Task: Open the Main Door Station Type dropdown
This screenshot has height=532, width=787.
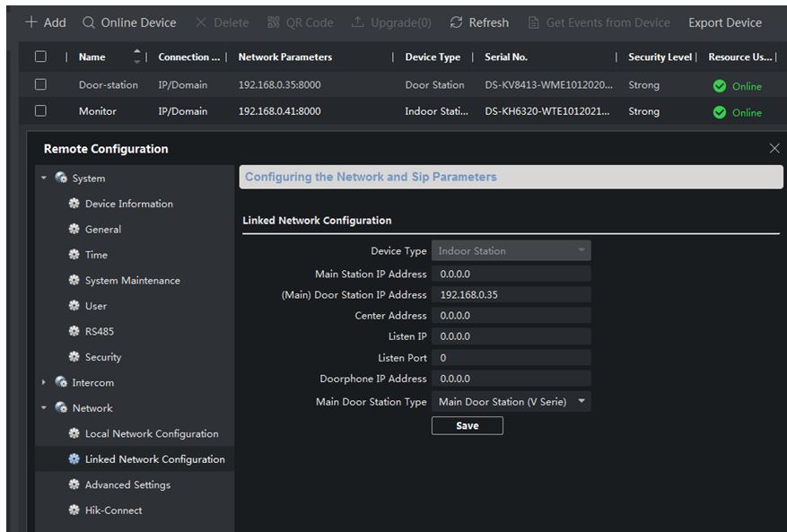Action: point(511,402)
